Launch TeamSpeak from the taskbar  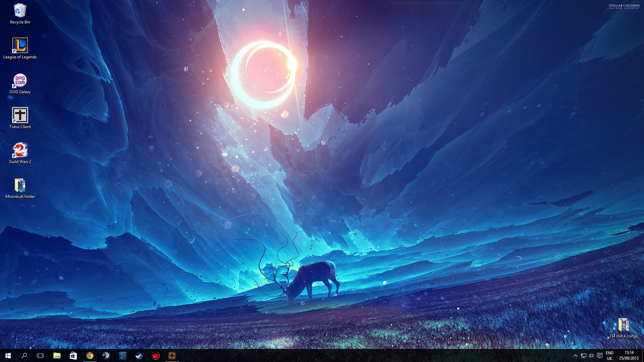click(106, 356)
